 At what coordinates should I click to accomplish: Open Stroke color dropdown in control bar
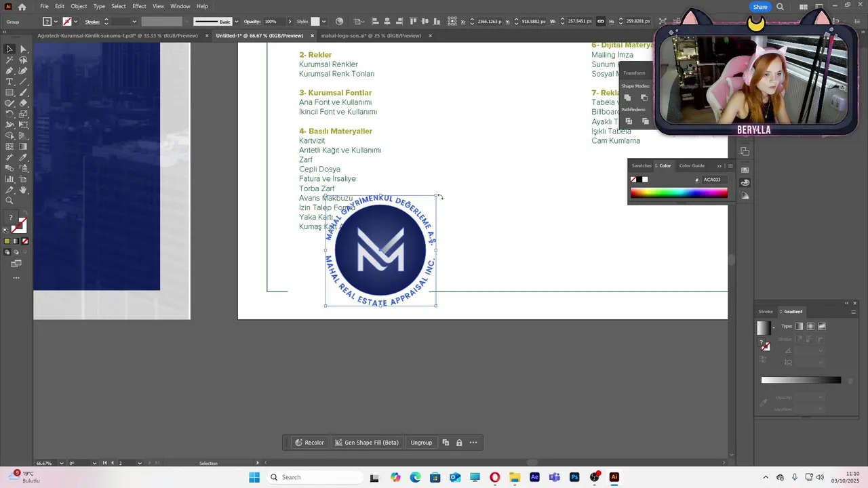[x=75, y=22]
